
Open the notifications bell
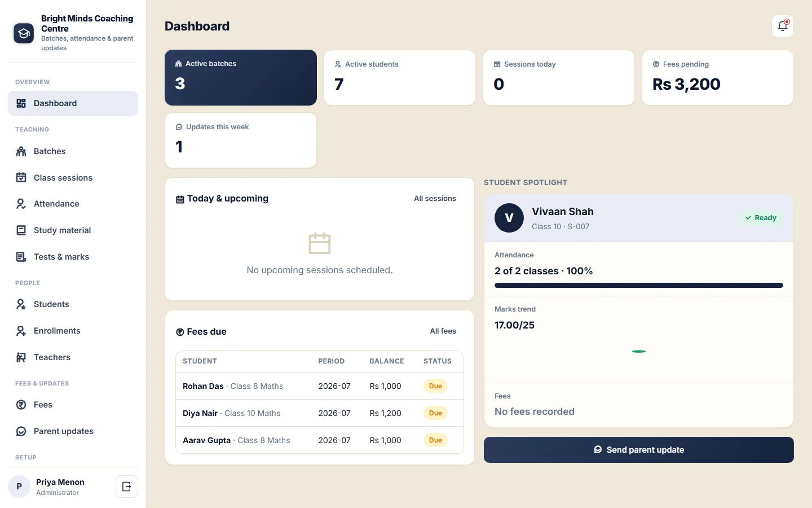[x=783, y=26]
